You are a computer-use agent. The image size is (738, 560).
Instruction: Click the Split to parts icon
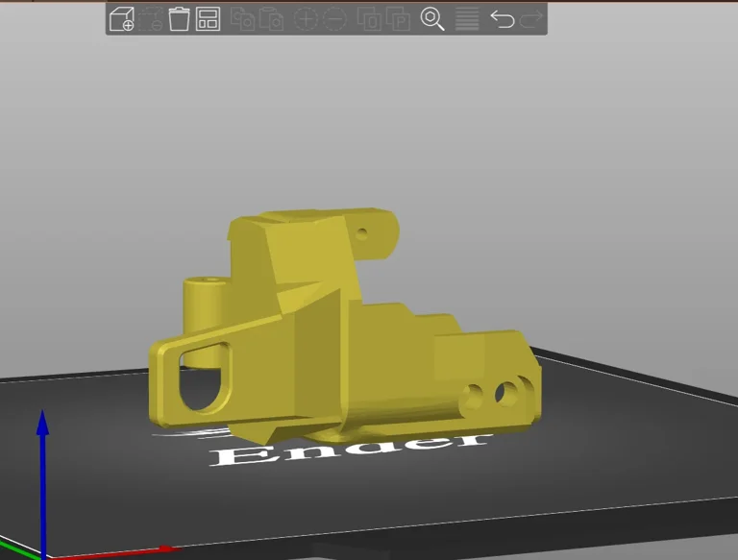[397, 19]
